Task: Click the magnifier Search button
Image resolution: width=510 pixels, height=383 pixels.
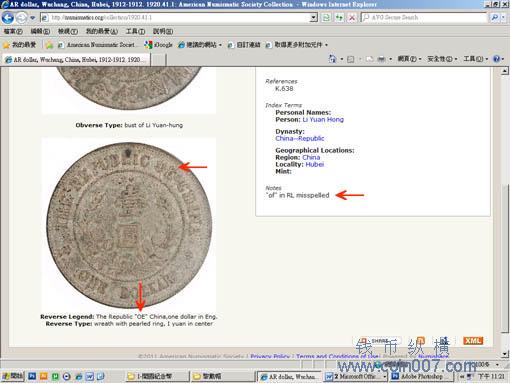Action: point(495,18)
